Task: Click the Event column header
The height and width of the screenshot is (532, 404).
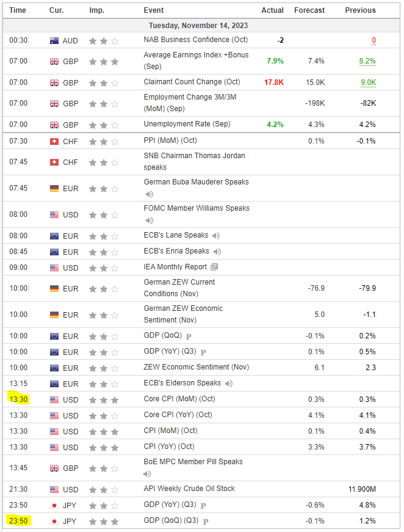Action: tap(154, 10)
